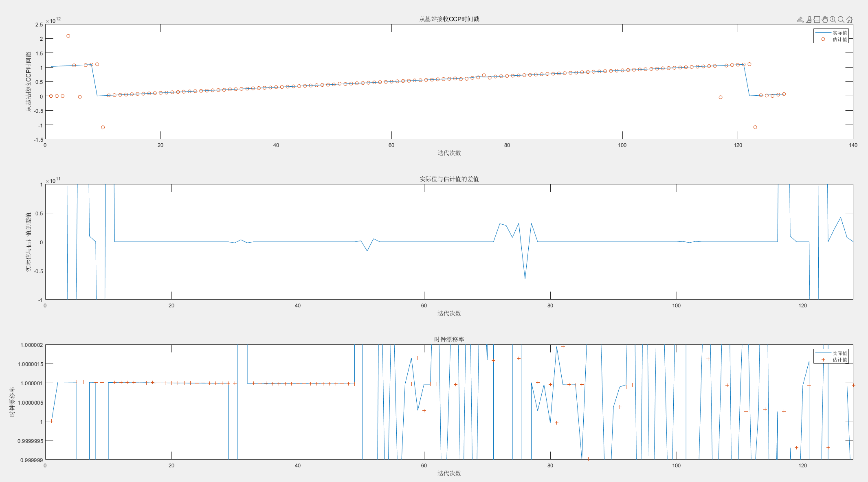Screen dimensions: 868x482
Task: Click the top plot x-axis label 迭代次数
Action: point(449,153)
